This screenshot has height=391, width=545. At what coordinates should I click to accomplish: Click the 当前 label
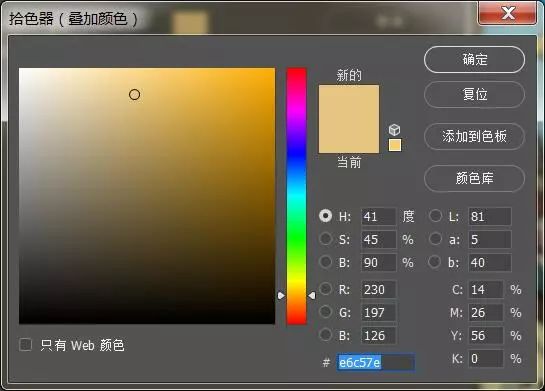349,162
